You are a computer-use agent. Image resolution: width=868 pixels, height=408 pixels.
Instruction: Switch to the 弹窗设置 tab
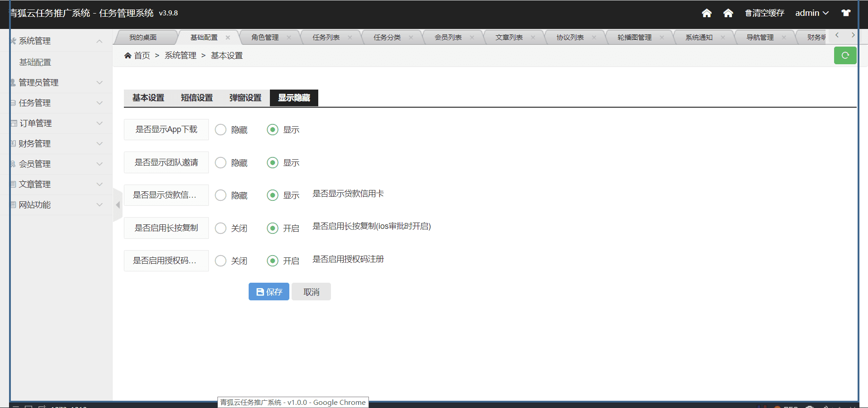coord(245,98)
